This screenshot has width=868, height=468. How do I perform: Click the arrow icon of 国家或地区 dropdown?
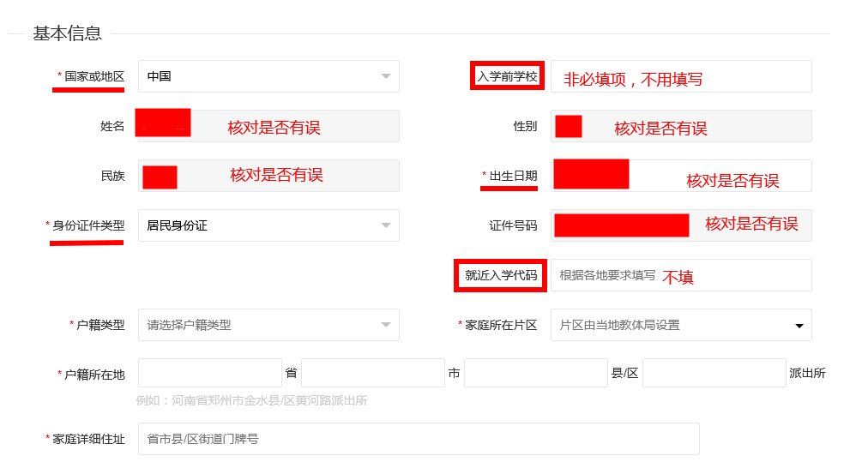[386, 76]
